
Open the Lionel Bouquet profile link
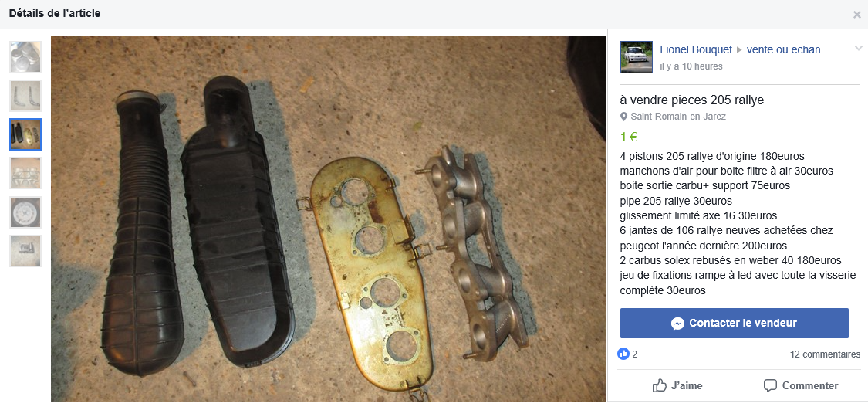696,49
